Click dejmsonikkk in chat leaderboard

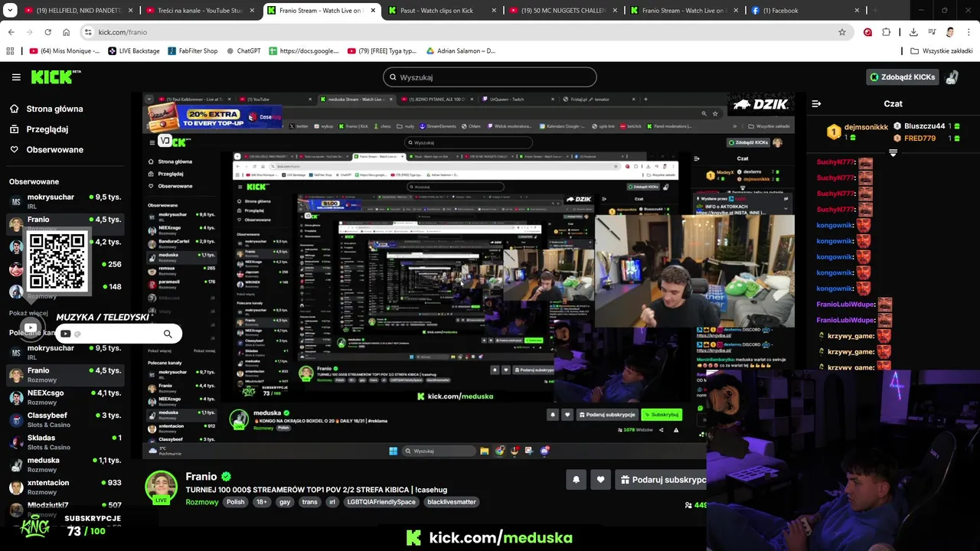(x=866, y=127)
